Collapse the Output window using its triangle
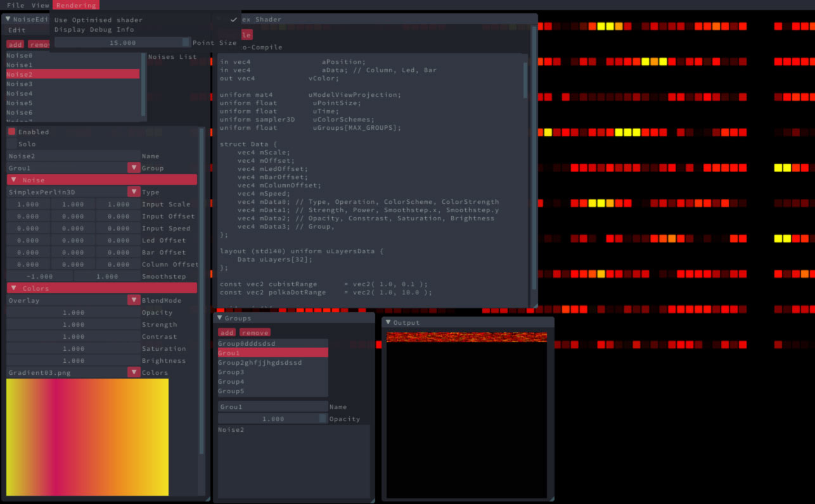Viewport: 815px width, 504px height. (x=388, y=323)
